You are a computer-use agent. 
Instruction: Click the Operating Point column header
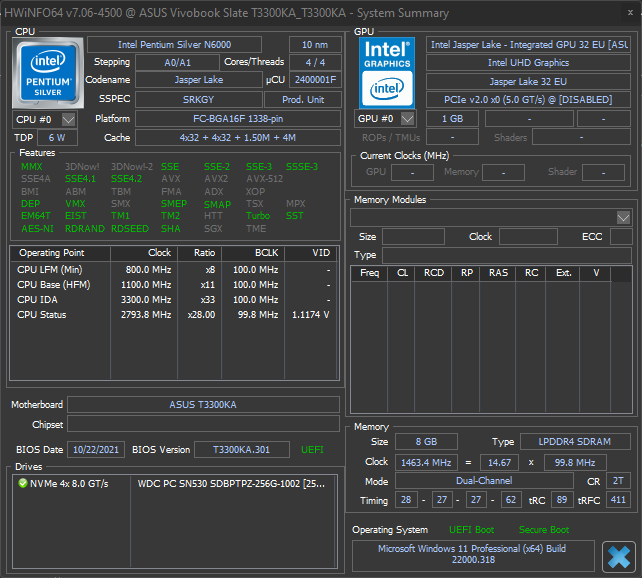tap(60, 253)
